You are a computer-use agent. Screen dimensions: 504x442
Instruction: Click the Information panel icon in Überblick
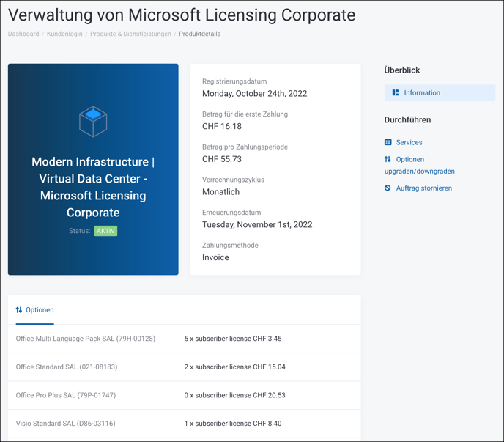[x=396, y=93]
